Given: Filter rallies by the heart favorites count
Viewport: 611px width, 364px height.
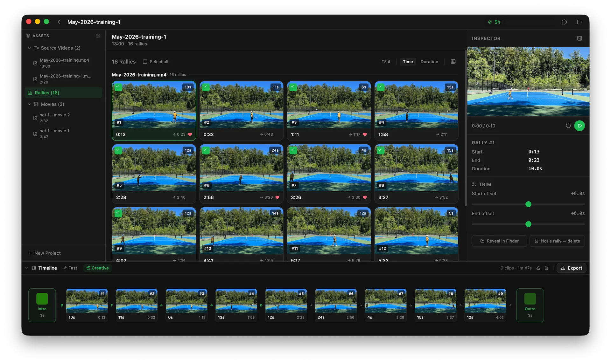Looking at the screenshot, I should click(x=386, y=62).
